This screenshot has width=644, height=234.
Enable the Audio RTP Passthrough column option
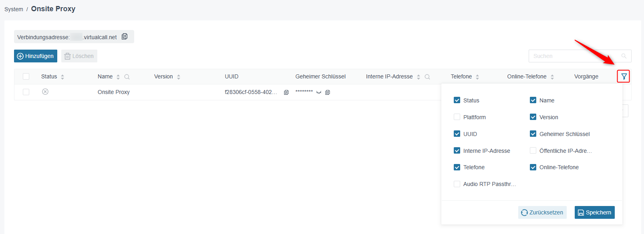(x=457, y=184)
